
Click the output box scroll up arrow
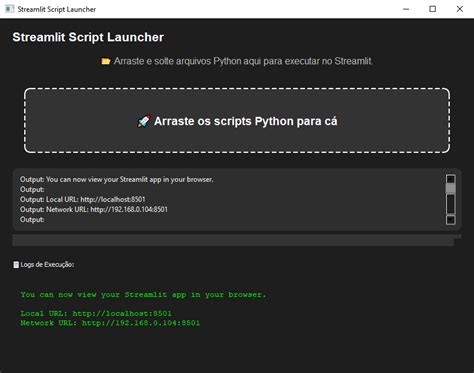pos(451,179)
